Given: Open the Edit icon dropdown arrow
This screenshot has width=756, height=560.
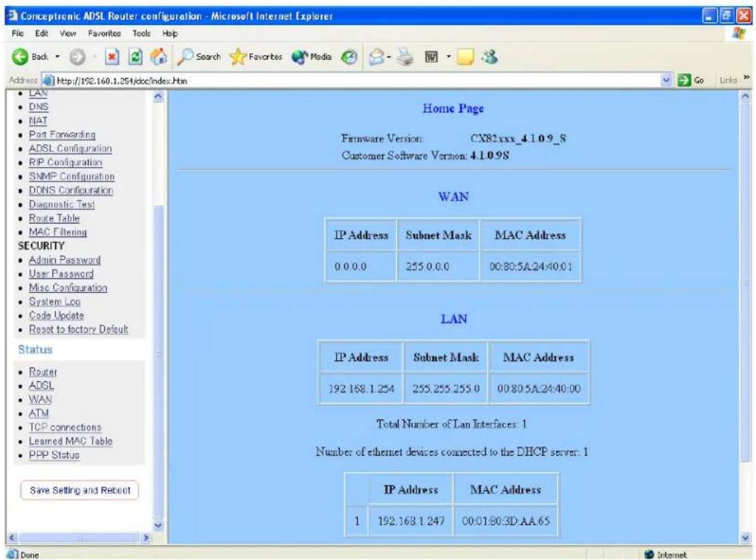Looking at the screenshot, I should point(449,57).
